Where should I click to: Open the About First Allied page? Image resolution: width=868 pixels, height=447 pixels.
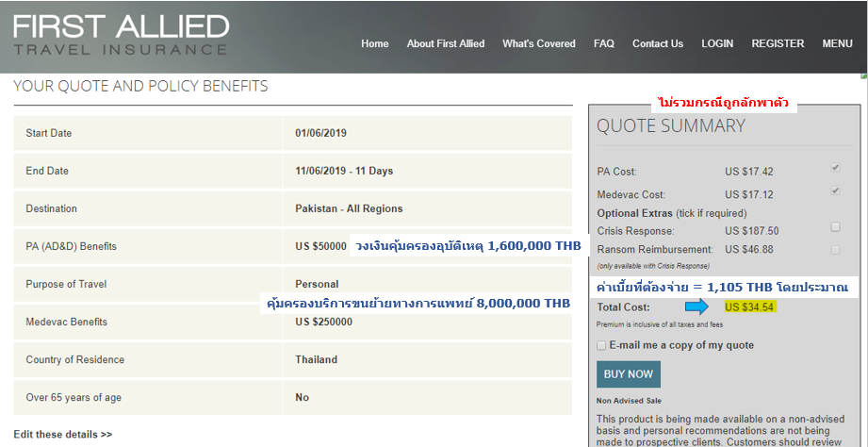tap(445, 43)
